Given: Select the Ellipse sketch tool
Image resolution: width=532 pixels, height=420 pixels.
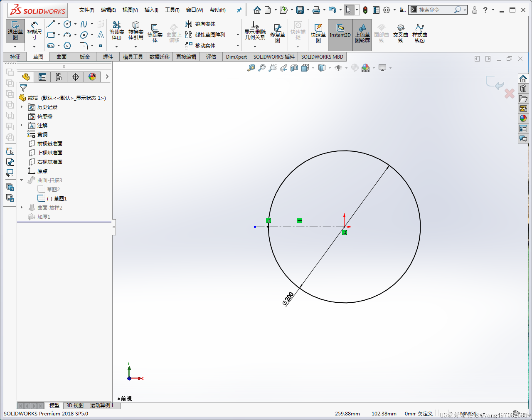Looking at the screenshot, I should (84, 35).
